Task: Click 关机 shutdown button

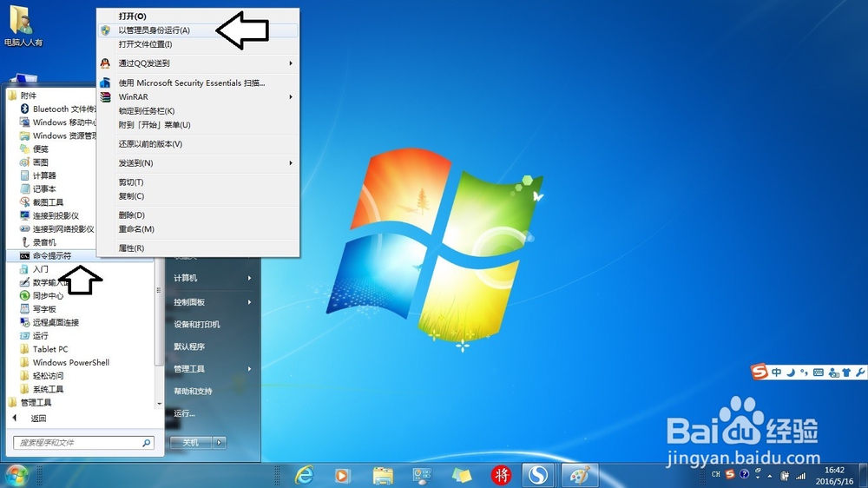Action: coord(191,443)
